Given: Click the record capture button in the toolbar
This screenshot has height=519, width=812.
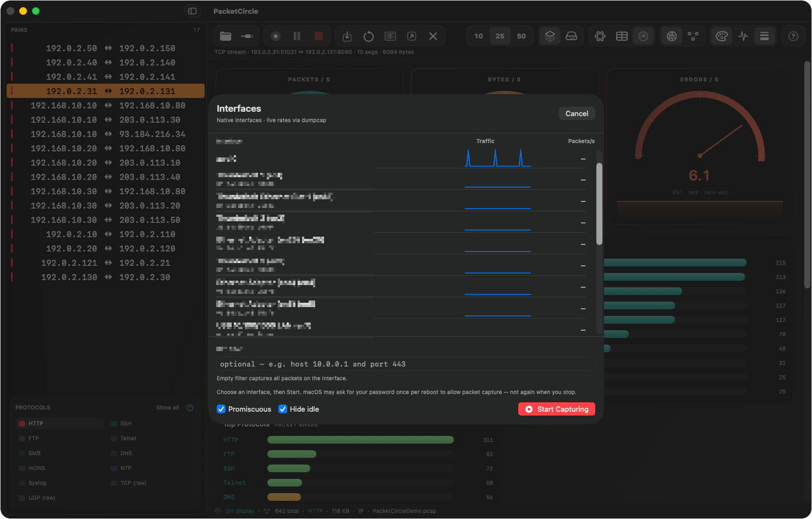Looking at the screenshot, I should 276,36.
